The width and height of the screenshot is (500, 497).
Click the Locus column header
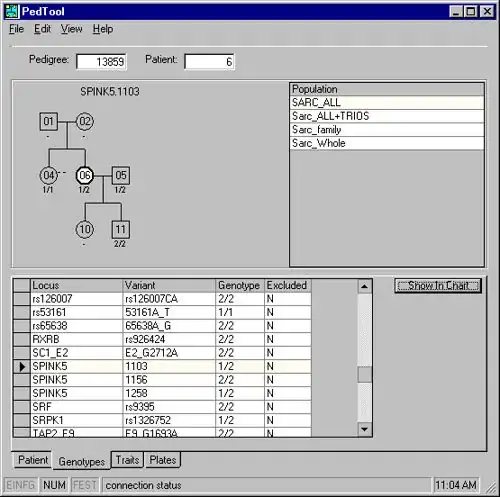76,286
